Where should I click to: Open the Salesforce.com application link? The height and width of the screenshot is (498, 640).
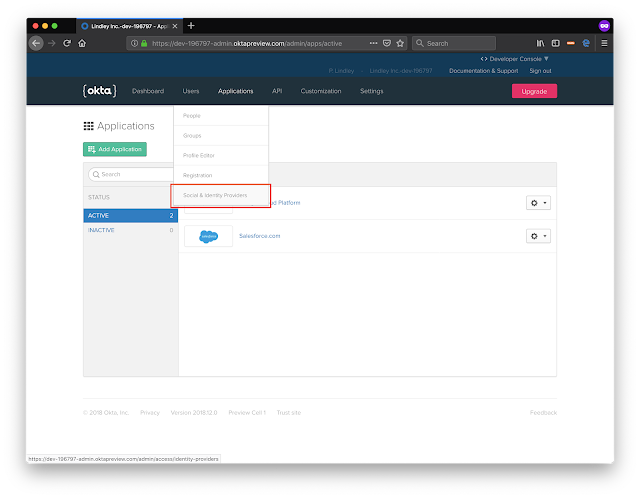tap(260, 236)
